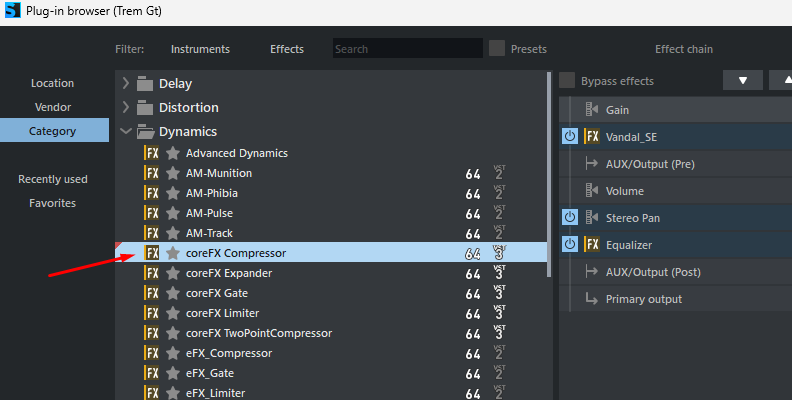Toggle the Stereo Pan power button
Viewport: 792px width, 400px height.
pos(570,217)
